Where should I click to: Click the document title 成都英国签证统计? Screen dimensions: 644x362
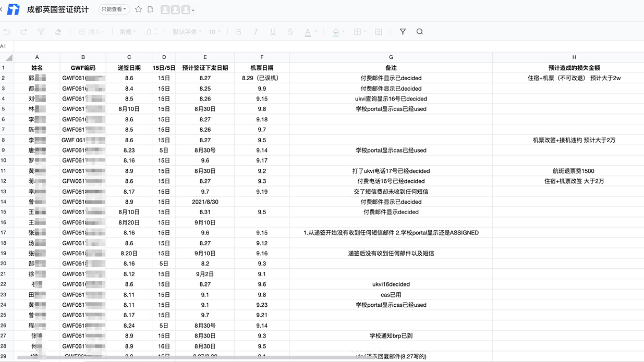pos(58,10)
